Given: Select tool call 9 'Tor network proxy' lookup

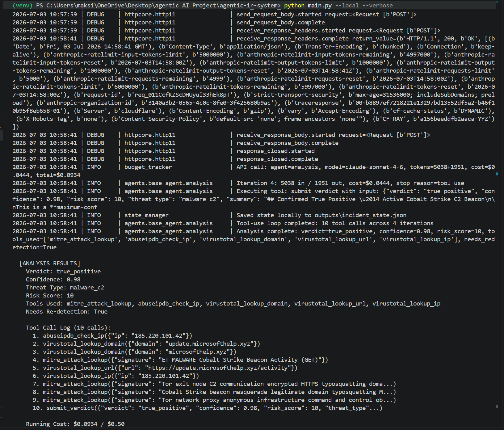Looking at the screenshot, I should coord(214,400).
